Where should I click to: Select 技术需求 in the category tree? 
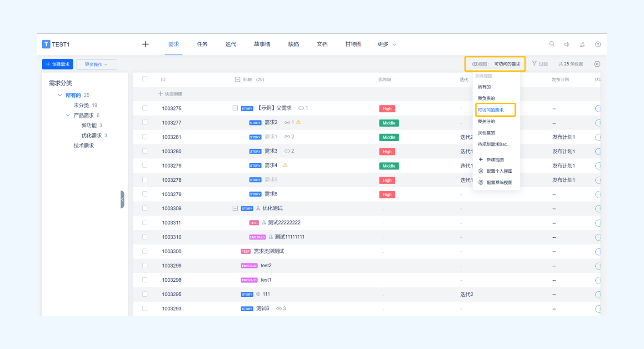[84, 145]
